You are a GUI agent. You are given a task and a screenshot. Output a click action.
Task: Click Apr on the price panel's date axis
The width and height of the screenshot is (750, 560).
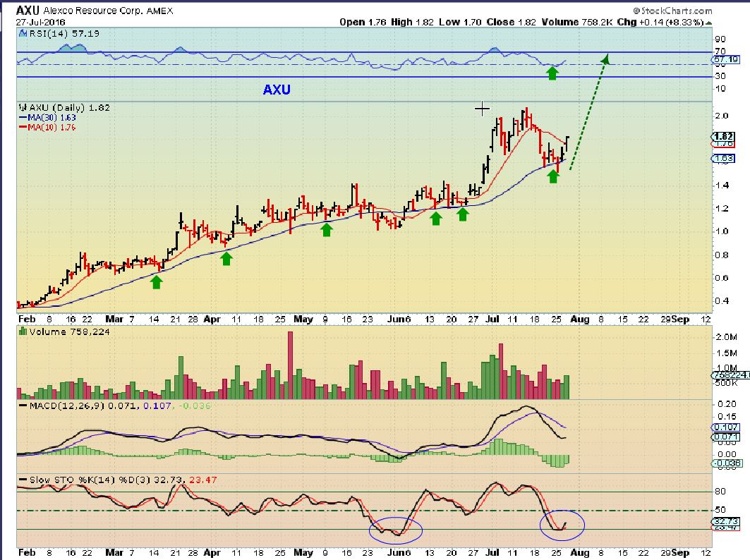(x=212, y=319)
